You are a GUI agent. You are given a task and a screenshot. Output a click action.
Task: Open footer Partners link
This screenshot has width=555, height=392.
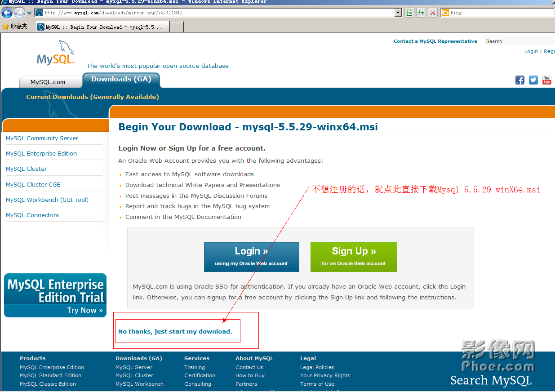pos(246,384)
